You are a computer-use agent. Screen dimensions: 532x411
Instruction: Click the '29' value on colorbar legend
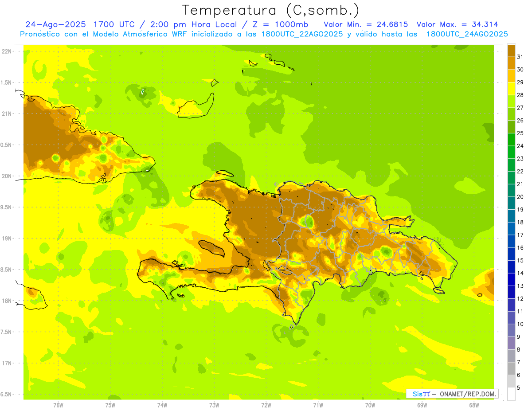point(520,82)
